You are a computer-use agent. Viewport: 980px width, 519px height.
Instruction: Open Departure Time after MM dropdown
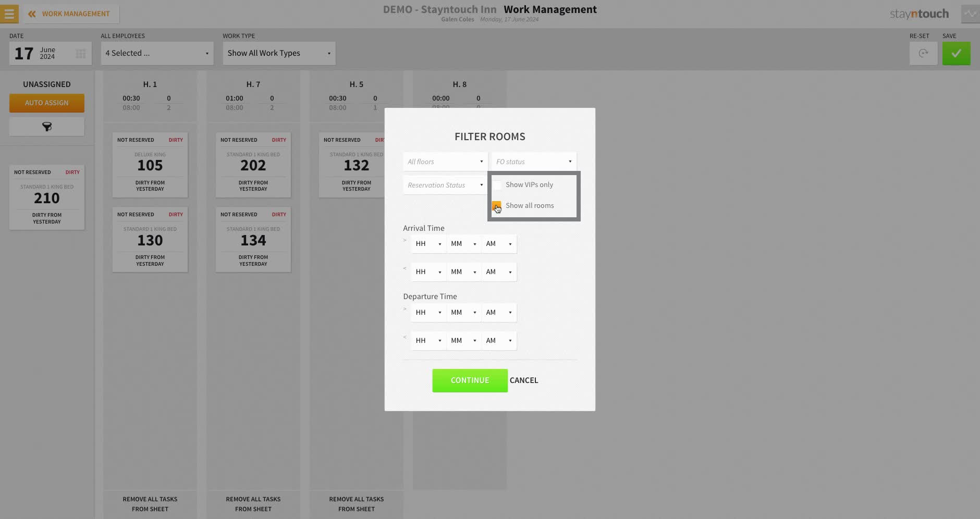click(464, 313)
